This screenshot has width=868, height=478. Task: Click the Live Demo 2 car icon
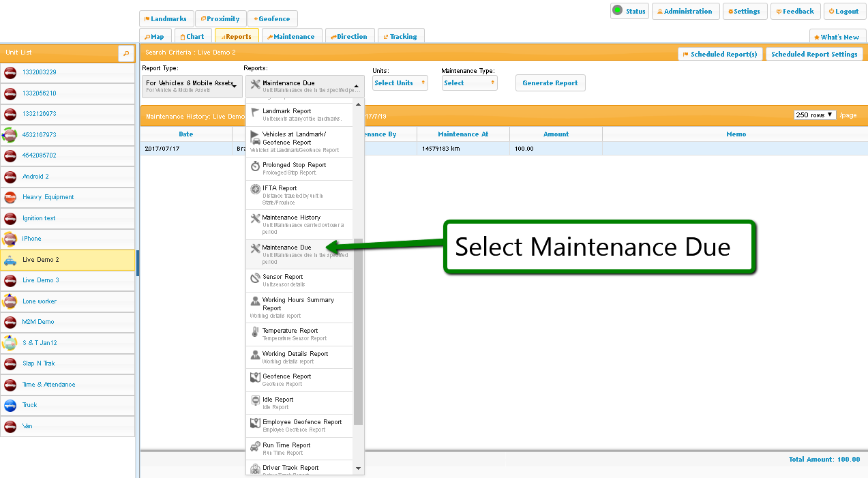10,260
